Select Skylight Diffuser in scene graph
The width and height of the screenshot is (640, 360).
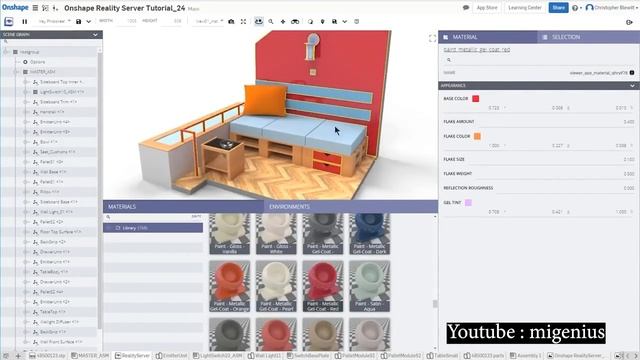coord(59,322)
